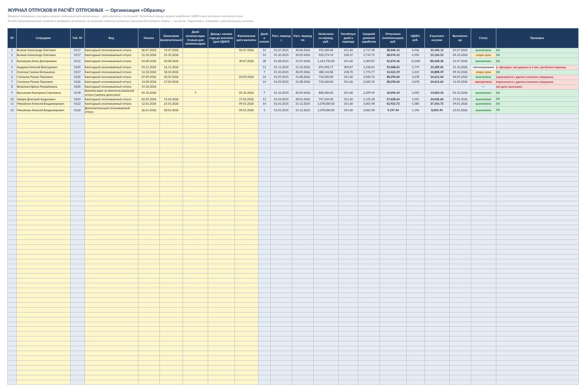
Task: Select 'скоро срок' status in Осипова row
Action: coord(483,72)
